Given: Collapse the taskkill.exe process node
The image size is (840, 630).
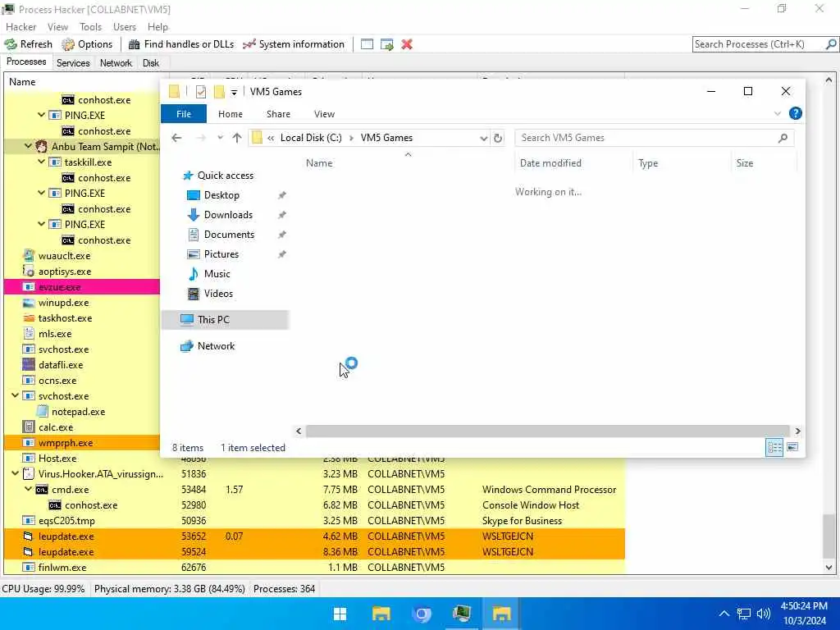Looking at the screenshot, I should pos(41,162).
